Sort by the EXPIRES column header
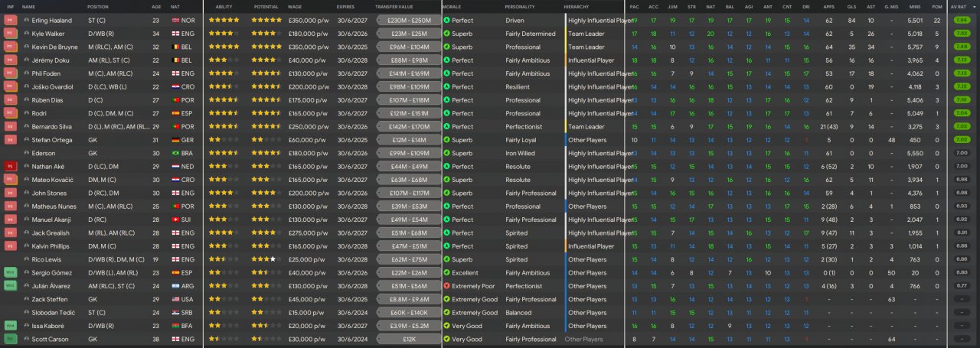This screenshot has width=980, height=348. [345, 6]
